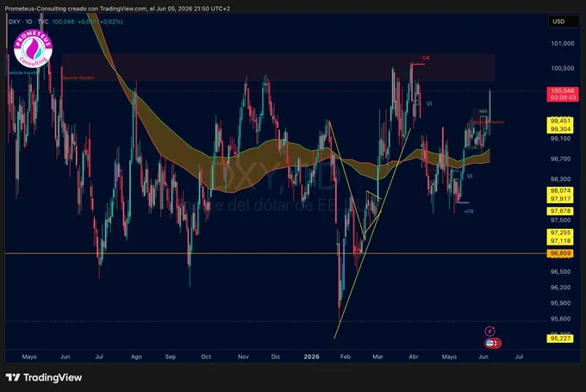The width and height of the screenshot is (586, 392).
Task: Select the yellow price label 98,074
Action: pyautogui.click(x=560, y=191)
